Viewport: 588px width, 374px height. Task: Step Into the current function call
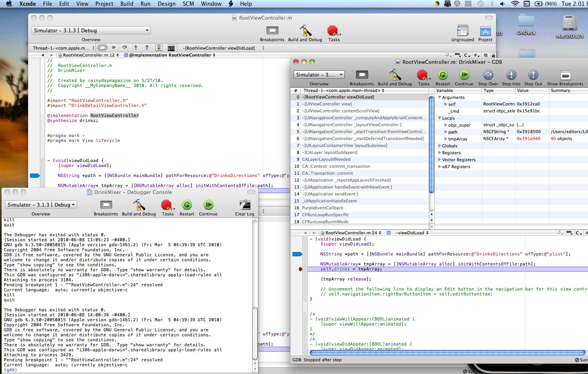[511, 75]
